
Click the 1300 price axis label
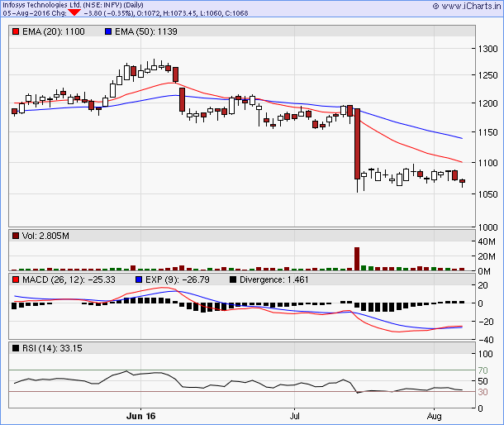pos(487,49)
